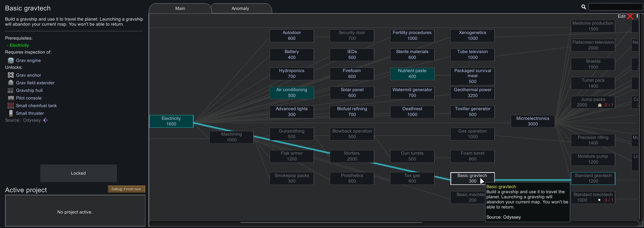Screen dimensions: 644x228
Task: Select the Toxifier generator research node
Action: (x=472, y=112)
